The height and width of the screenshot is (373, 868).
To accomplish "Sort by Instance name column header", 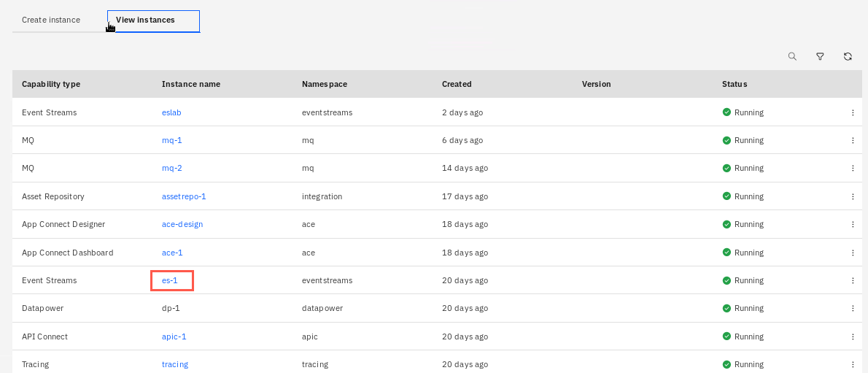I will (191, 84).
